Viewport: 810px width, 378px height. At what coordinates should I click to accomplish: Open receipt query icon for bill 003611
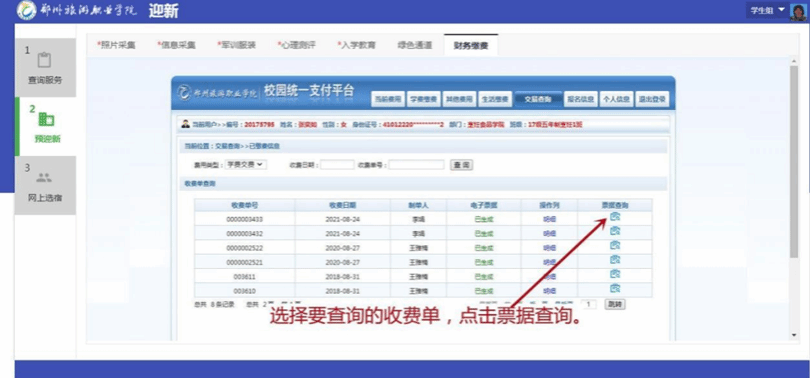point(614,274)
